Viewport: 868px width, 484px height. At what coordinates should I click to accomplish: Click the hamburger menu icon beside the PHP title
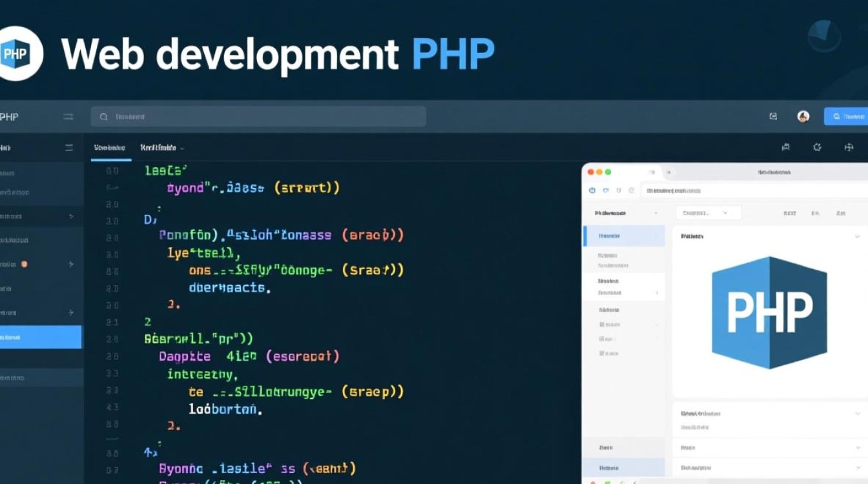(x=68, y=117)
